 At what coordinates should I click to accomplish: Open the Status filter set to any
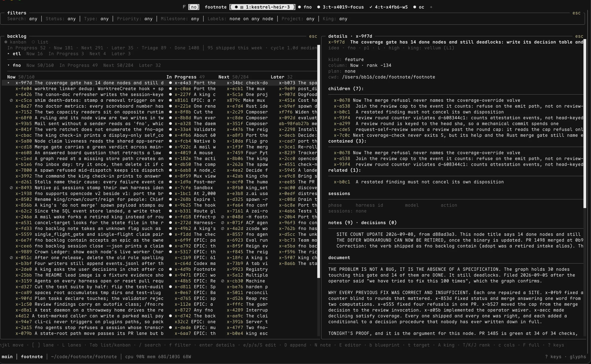click(61, 19)
